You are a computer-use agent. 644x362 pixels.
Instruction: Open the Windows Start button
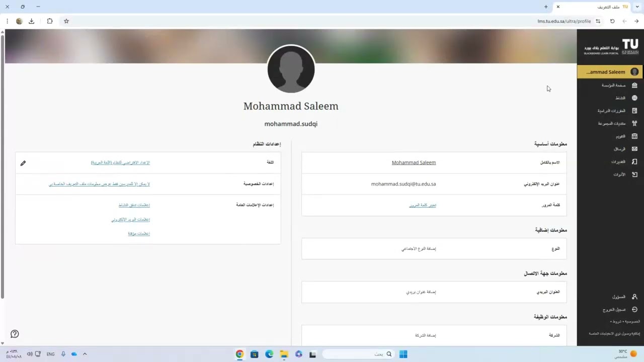[403, 354]
